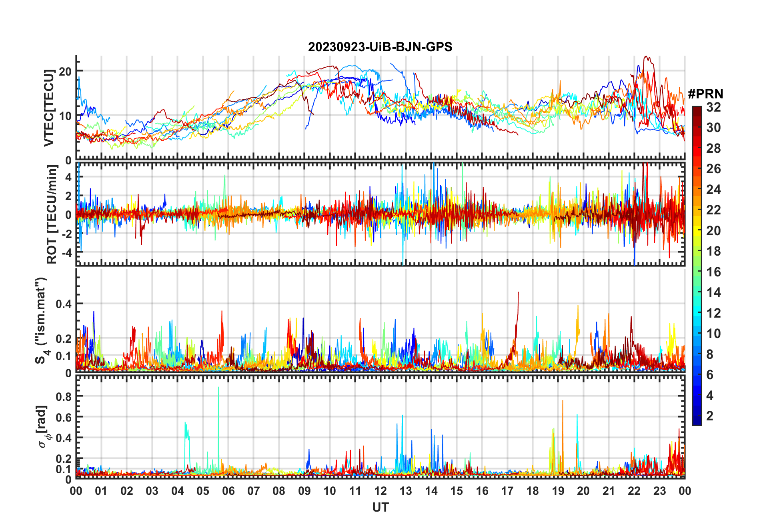Choose PRN colorbar tick label 4
The width and height of the screenshot is (761, 532).
[710, 396]
